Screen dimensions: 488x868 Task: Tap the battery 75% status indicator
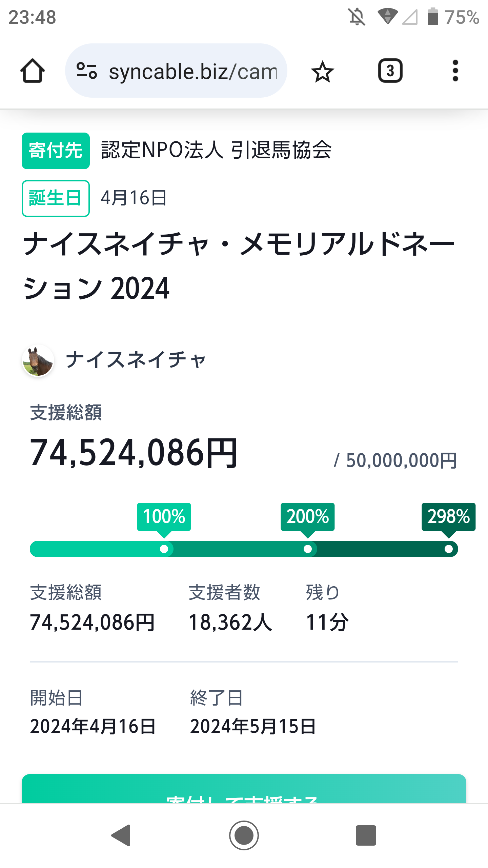point(453,17)
